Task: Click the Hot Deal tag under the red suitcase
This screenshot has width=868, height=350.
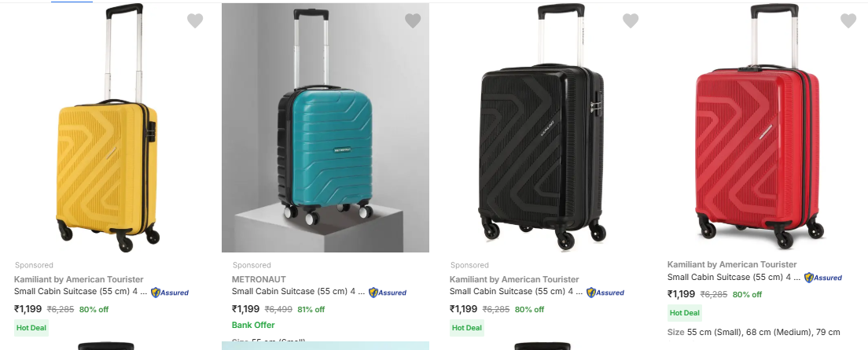Action: click(x=685, y=313)
